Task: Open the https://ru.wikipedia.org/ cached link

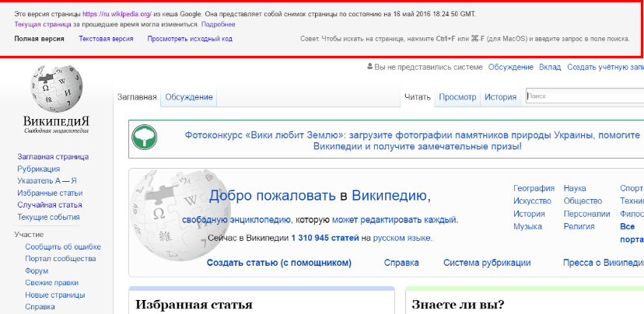Action: pos(117,14)
